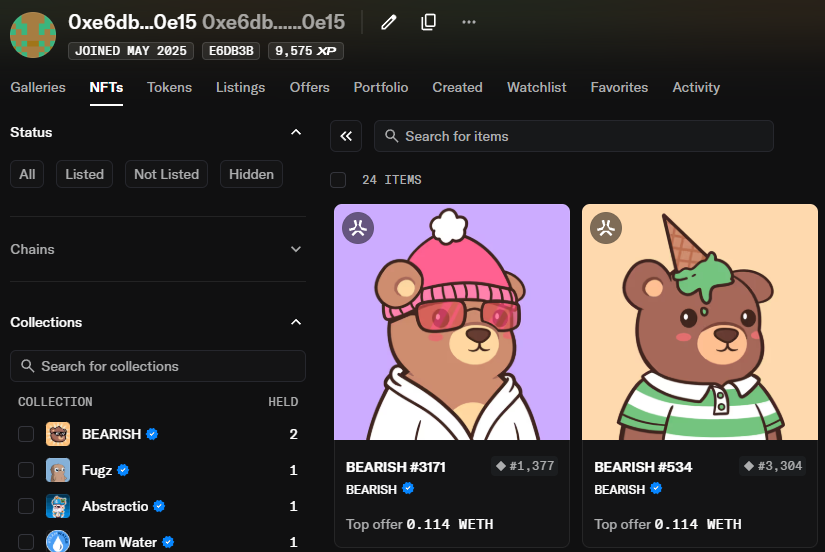The height and width of the screenshot is (552, 825).
Task: Click verified badge on BEARISH #3171 card
Action: (x=408, y=489)
